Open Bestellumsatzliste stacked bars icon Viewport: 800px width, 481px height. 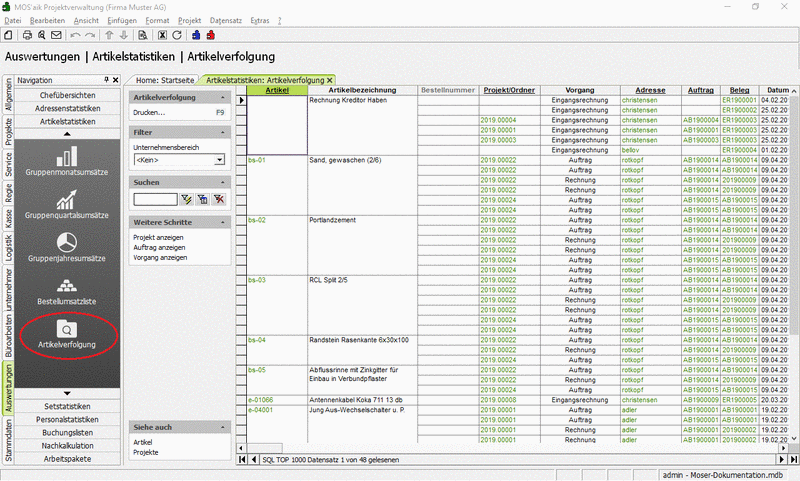pyautogui.click(x=67, y=286)
